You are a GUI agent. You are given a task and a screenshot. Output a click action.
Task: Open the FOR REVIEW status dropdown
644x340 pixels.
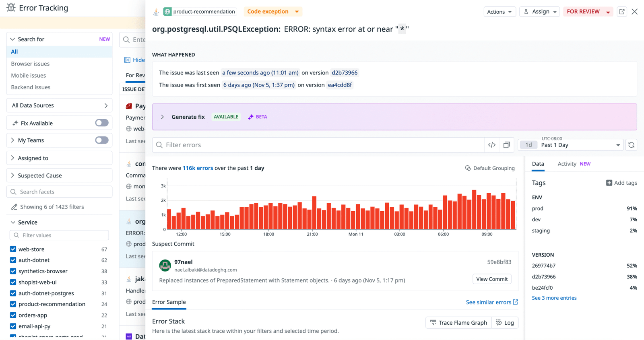pyautogui.click(x=608, y=12)
